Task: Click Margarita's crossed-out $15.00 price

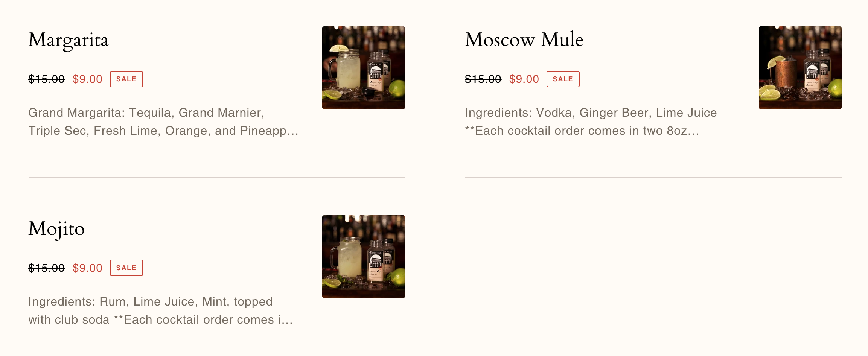Action: click(x=47, y=79)
